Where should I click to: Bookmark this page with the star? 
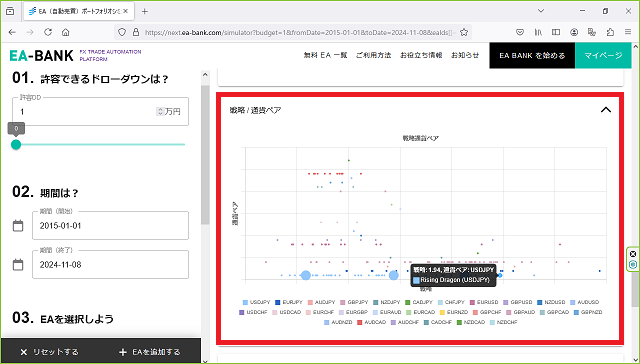click(464, 32)
